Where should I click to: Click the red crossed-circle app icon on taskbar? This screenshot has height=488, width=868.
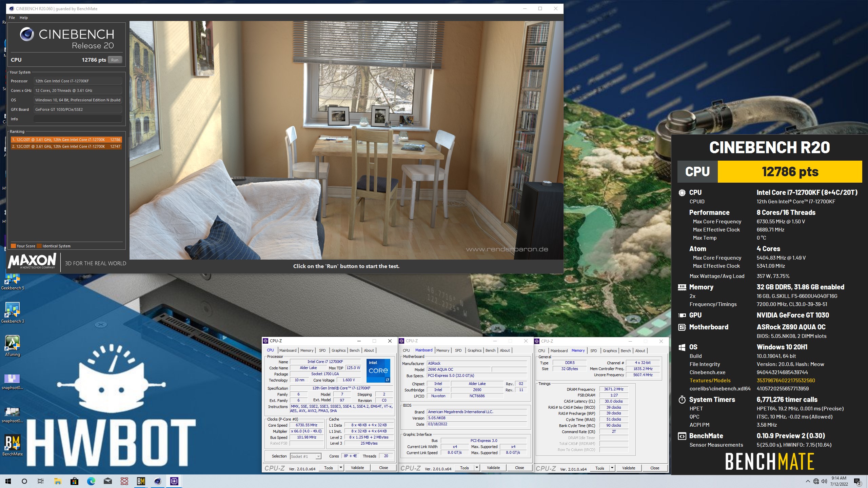[124, 481]
